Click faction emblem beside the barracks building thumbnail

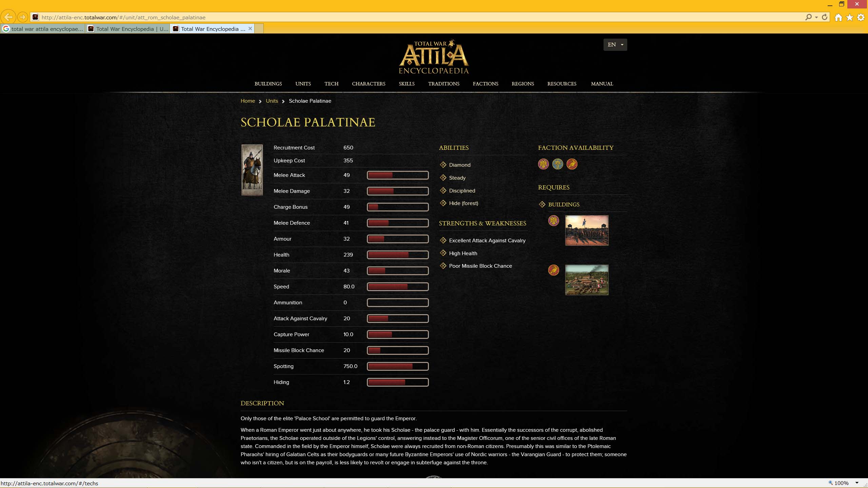(553, 221)
